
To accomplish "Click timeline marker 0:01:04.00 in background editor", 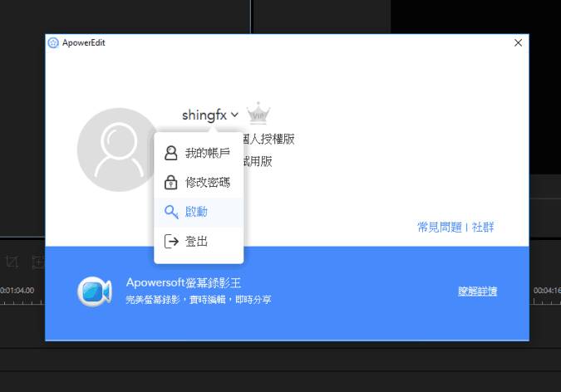I will point(17,291).
